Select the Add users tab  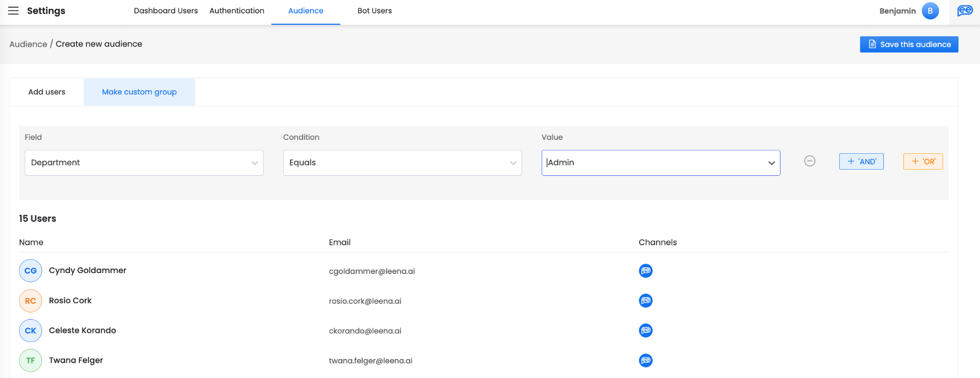pos(47,92)
